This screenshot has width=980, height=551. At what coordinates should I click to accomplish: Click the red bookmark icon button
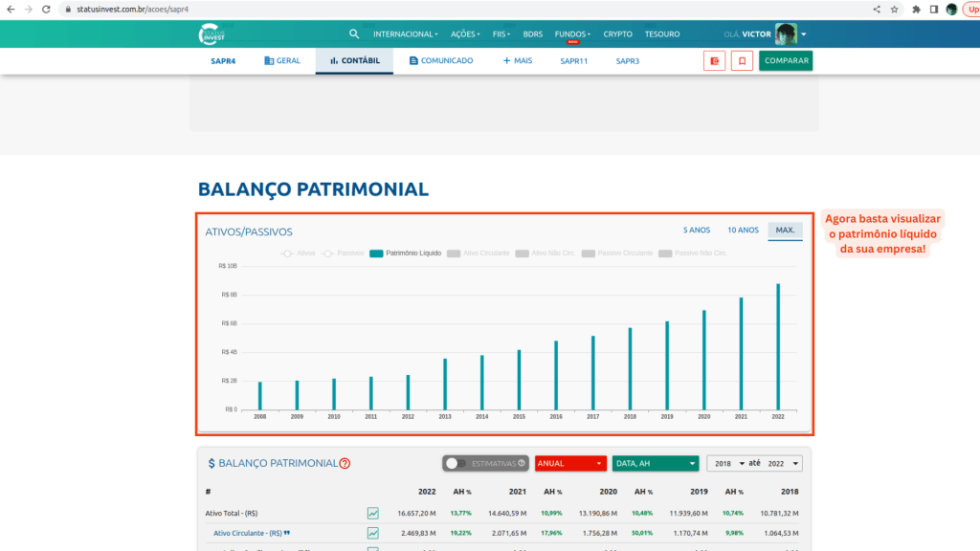(x=741, y=61)
